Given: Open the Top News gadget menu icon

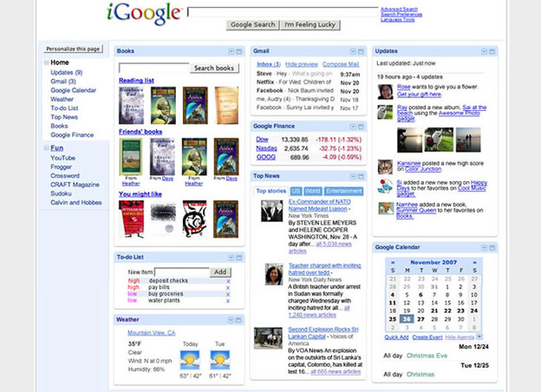Looking at the screenshot, I should point(353,176).
